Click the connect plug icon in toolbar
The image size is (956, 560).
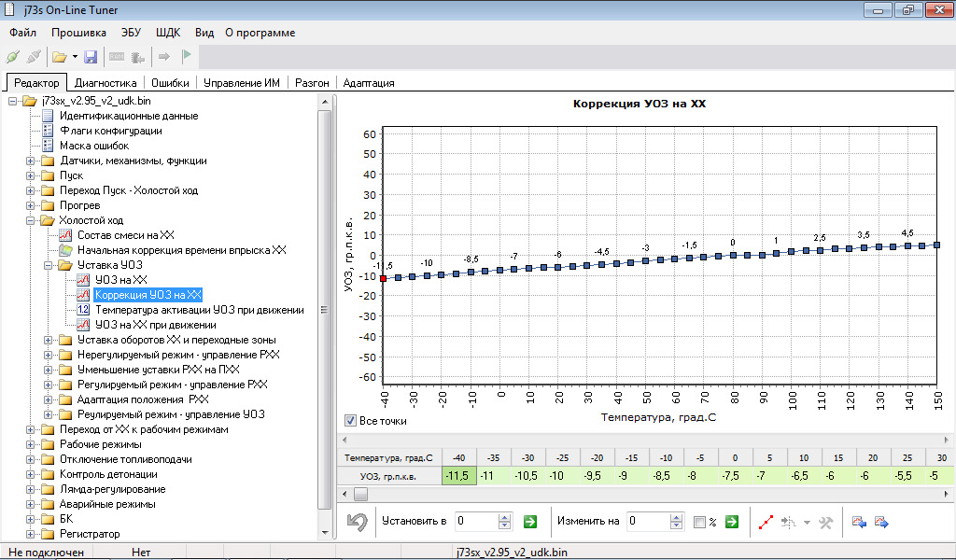point(13,57)
